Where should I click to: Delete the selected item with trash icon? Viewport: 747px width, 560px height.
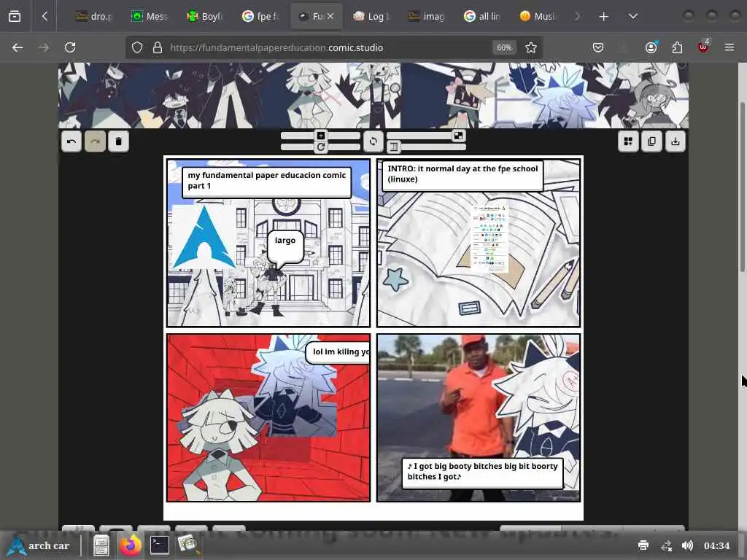(x=119, y=141)
